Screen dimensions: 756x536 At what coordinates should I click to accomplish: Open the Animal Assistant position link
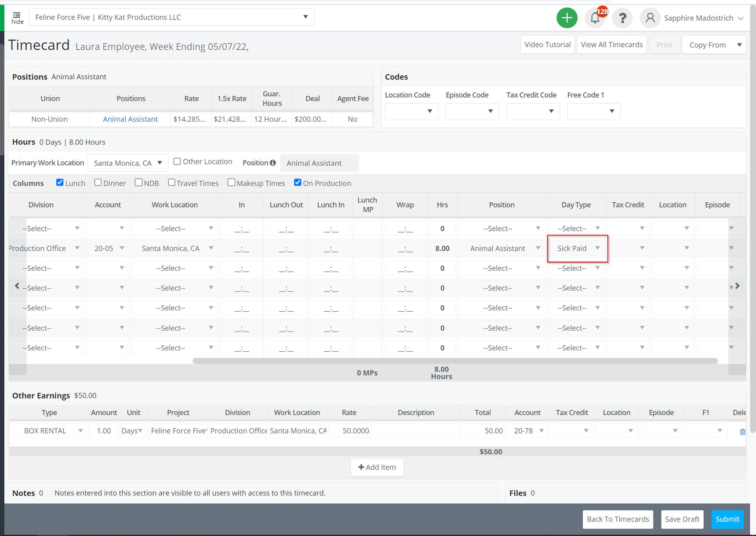click(130, 119)
